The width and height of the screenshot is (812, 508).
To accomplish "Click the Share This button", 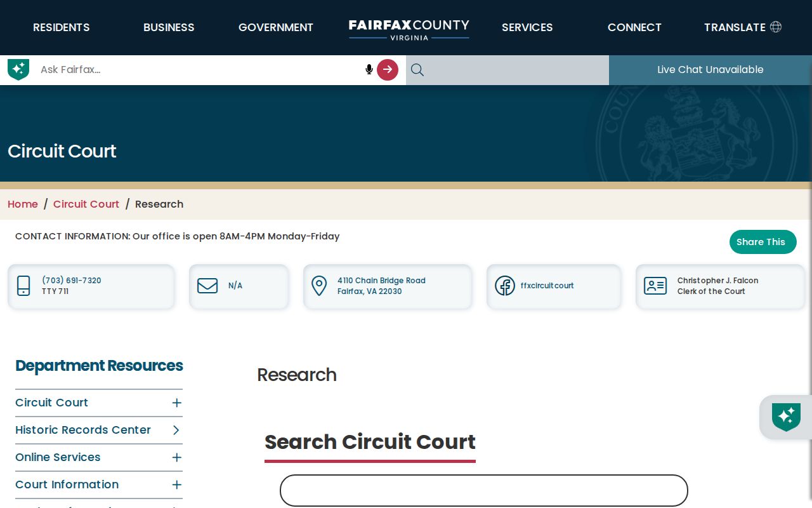I will (763, 242).
